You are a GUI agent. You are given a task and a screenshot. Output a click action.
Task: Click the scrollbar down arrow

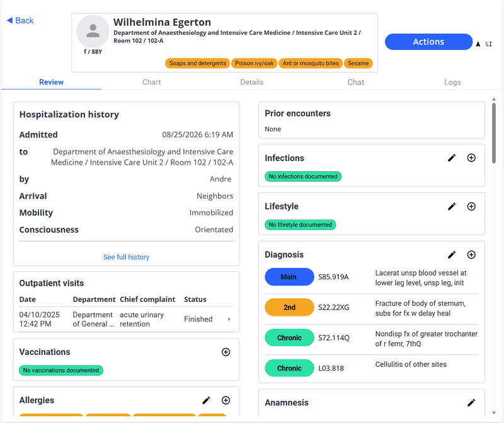coord(494,413)
